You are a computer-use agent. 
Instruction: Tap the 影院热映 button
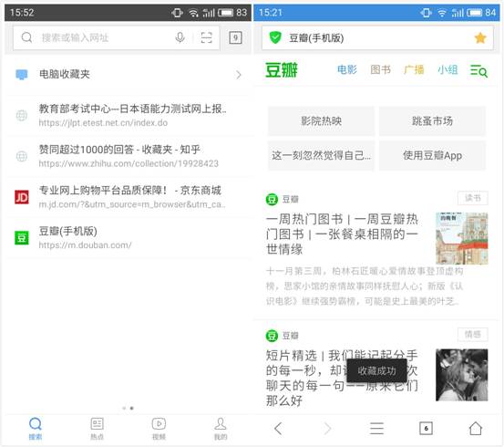coord(321,121)
